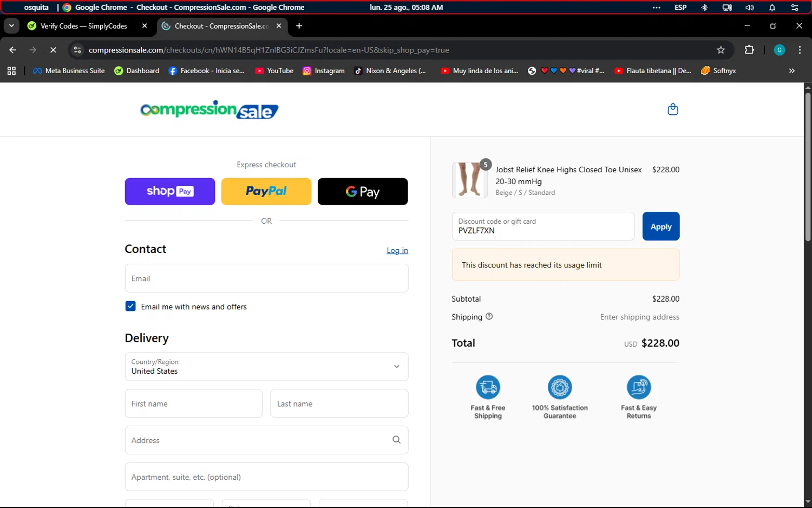Open the apps grid in bookmarks bar

pyautogui.click(x=11, y=70)
